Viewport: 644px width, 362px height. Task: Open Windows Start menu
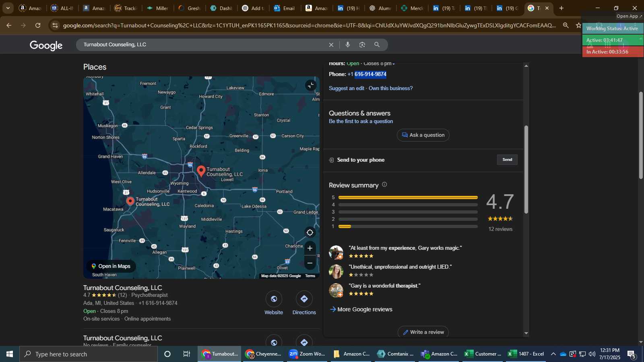click(x=10, y=354)
